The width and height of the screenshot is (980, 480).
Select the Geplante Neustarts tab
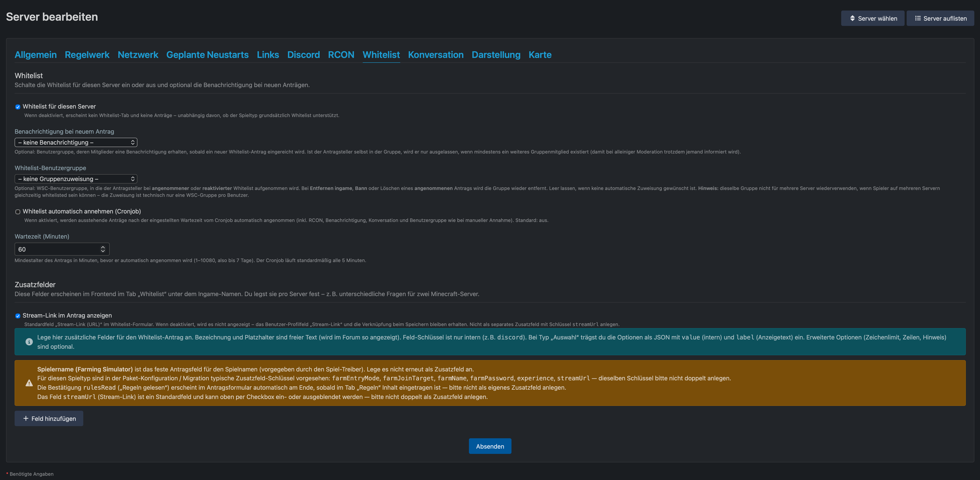[207, 55]
